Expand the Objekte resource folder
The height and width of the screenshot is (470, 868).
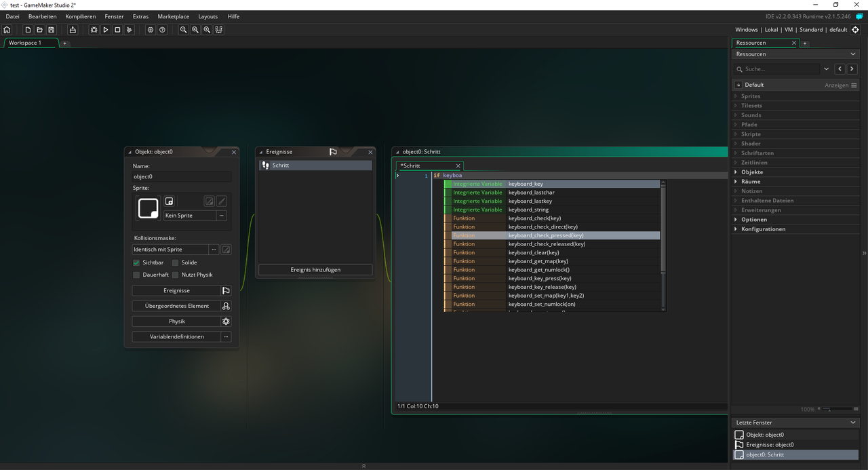click(736, 172)
